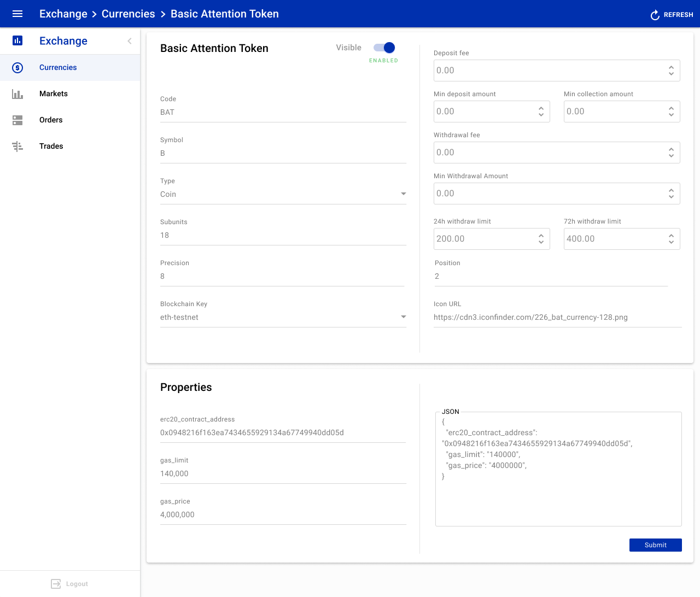Click the Orders list icon
Image resolution: width=700 pixels, height=597 pixels.
[17, 120]
